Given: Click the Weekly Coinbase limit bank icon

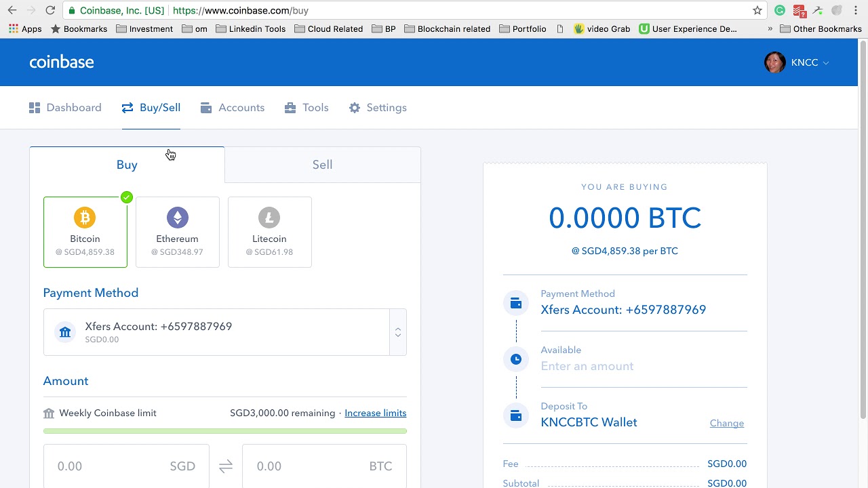Looking at the screenshot, I should [49, 413].
